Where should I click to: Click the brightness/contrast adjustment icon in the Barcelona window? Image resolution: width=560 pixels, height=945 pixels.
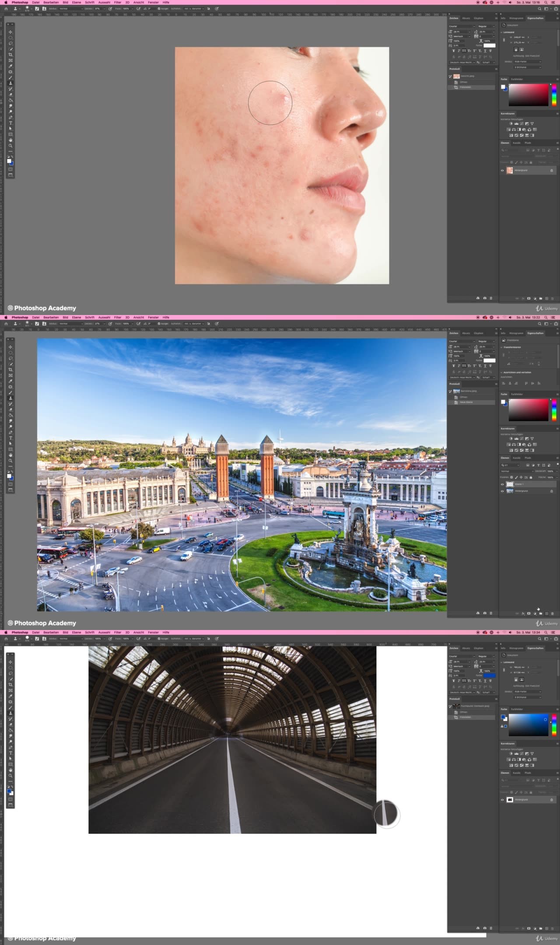(511, 438)
